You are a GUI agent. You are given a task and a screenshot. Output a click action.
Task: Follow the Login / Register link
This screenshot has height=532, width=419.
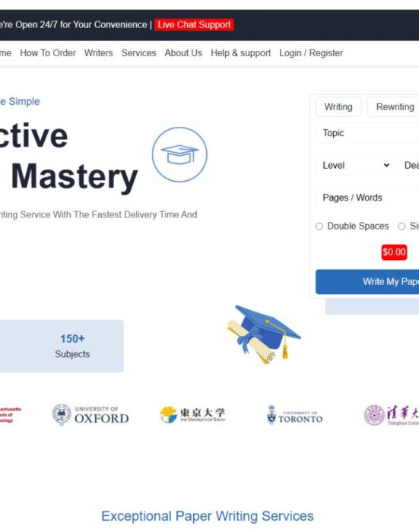(x=311, y=53)
